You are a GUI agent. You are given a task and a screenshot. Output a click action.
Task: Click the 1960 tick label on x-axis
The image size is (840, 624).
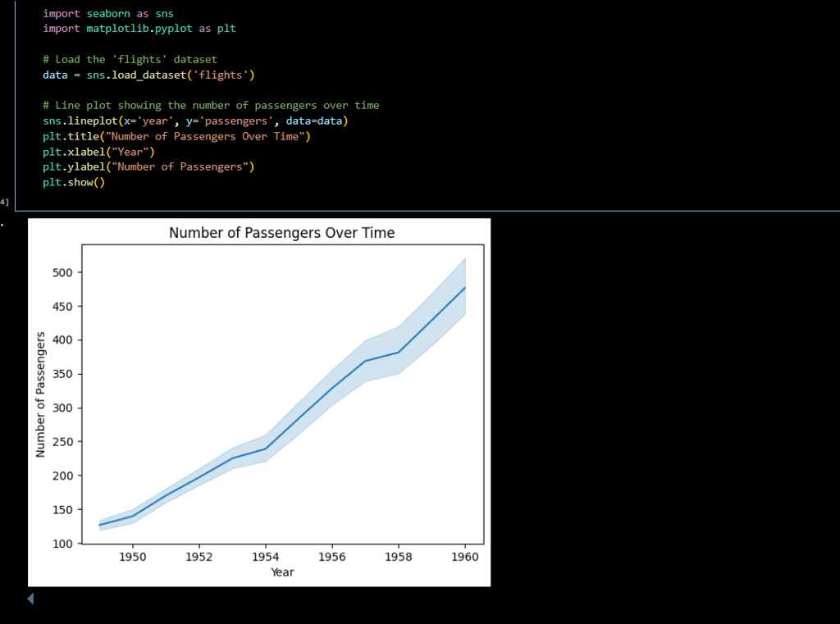[465, 557]
